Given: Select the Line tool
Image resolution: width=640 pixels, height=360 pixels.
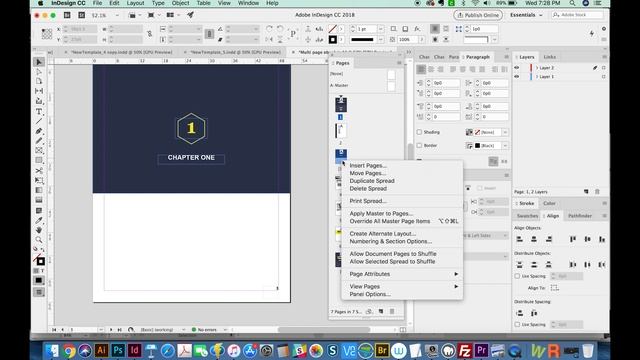Looking at the screenshot, I should (39, 121).
